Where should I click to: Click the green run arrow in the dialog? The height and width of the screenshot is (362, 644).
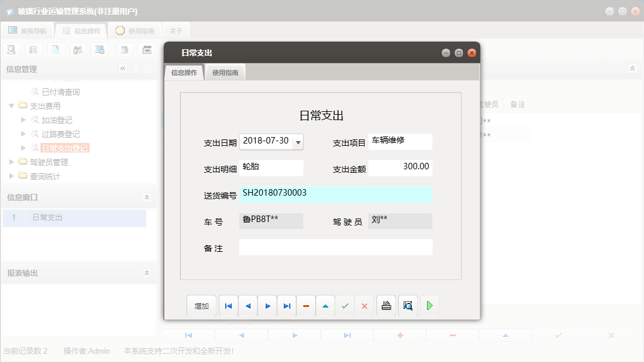tap(429, 305)
